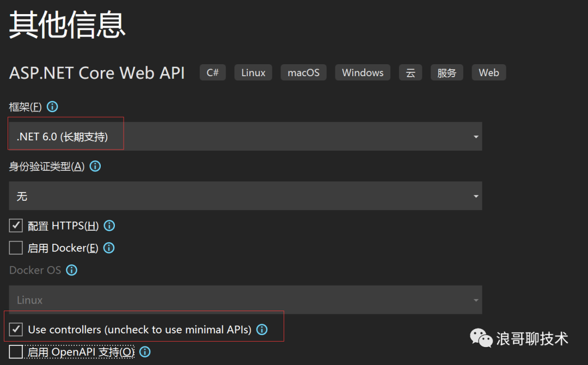Image resolution: width=588 pixels, height=365 pixels.
Task: Uncheck Use controllers checkbox
Action: (x=16, y=330)
